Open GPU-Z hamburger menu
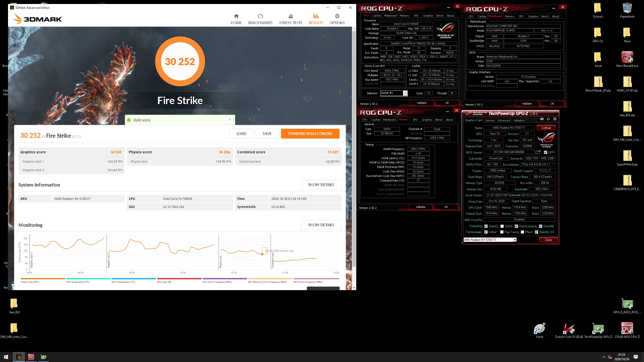This screenshot has height=362, width=644. click(555, 119)
